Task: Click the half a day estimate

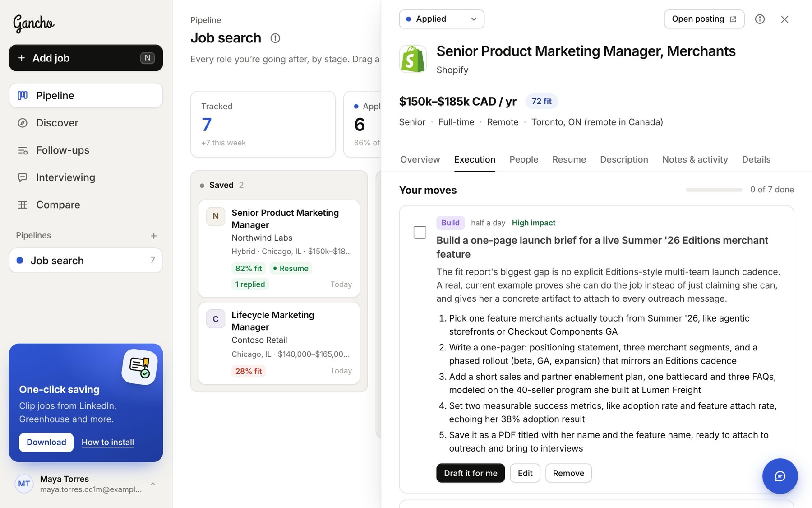Action: [x=488, y=223]
